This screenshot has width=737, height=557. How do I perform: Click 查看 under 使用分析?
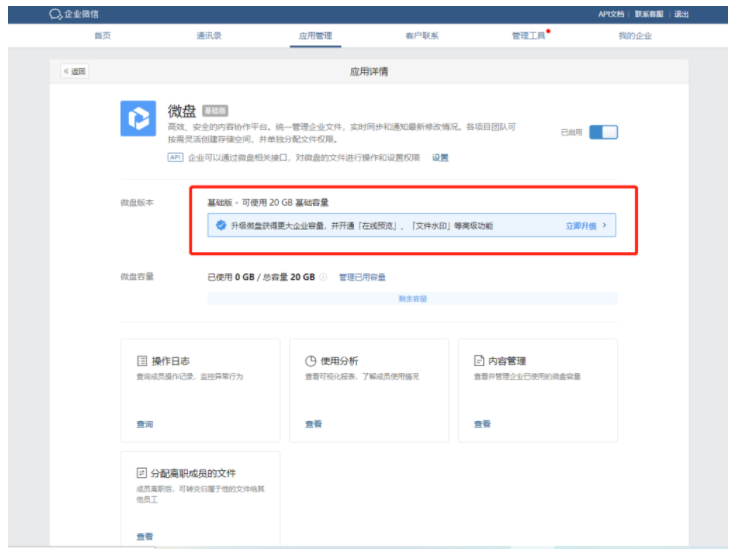coord(314,424)
